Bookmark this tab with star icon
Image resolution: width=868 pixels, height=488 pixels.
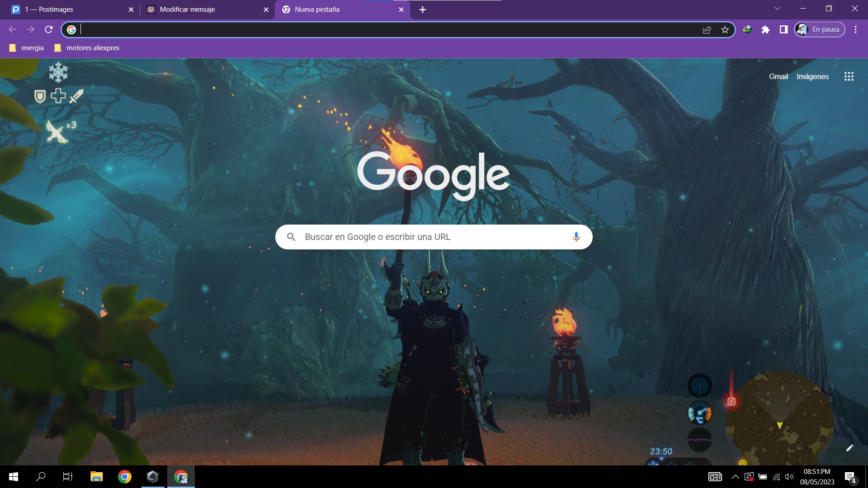725,30
